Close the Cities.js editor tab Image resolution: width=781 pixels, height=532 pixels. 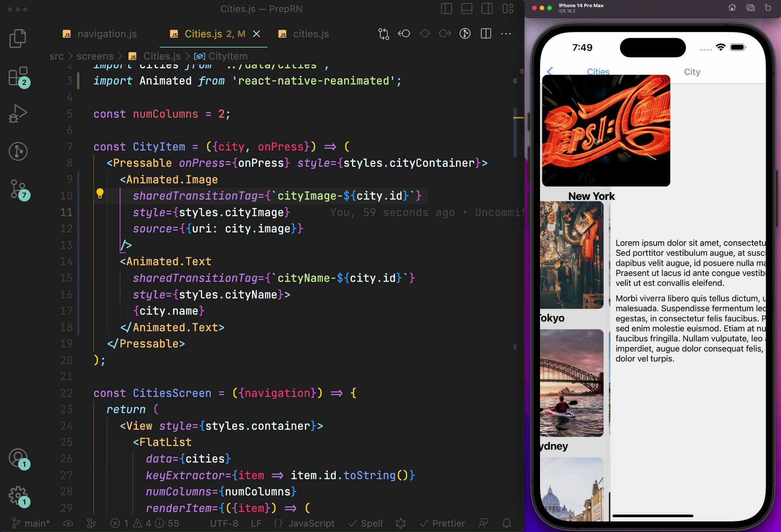(x=256, y=34)
